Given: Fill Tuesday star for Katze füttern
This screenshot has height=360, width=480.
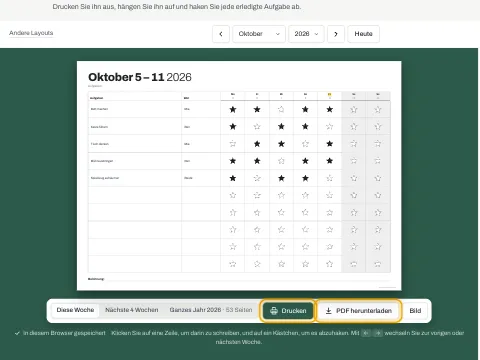Looking at the screenshot, I should (257, 127).
